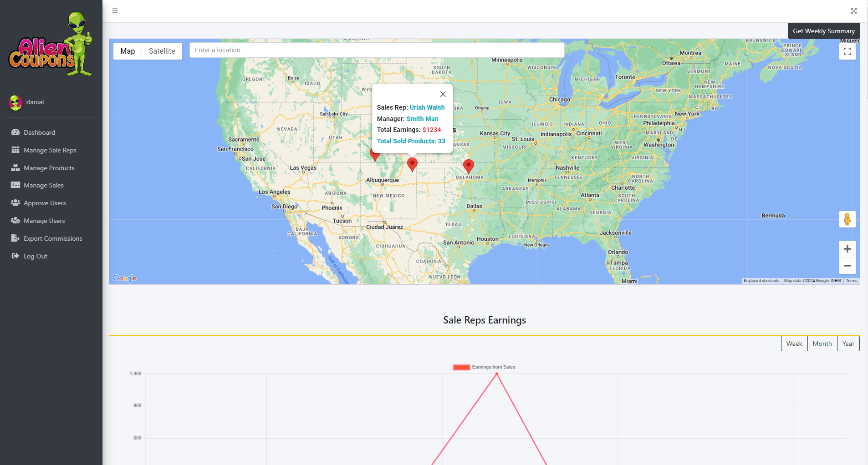Open Manage Sale Reps page
Screen dimensions: 868x465
pyautogui.click(x=50, y=150)
